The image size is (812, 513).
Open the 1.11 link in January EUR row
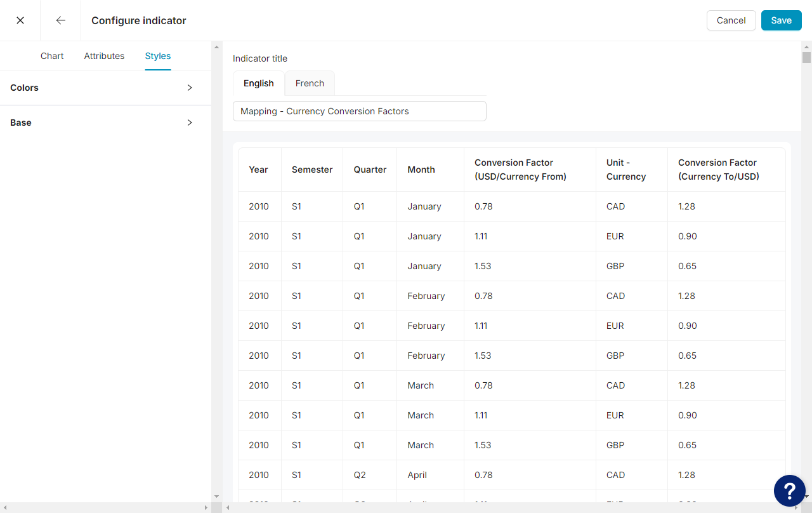[481, 236]
